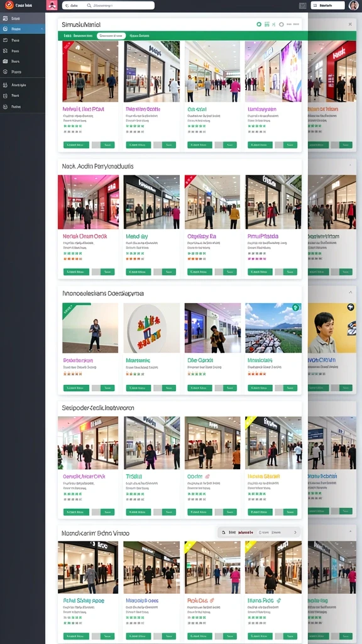Open the purple floral display thumbnail in first section
The height and width of the screenshot is (644, 362).
pyautogui.click(x=273, y=71)
